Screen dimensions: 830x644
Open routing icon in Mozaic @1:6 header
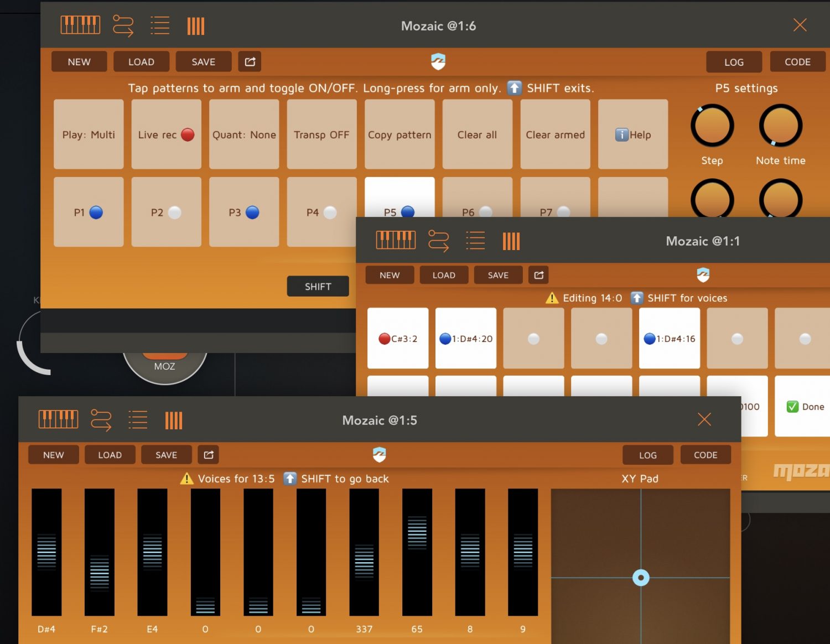(x=123, y=25)
